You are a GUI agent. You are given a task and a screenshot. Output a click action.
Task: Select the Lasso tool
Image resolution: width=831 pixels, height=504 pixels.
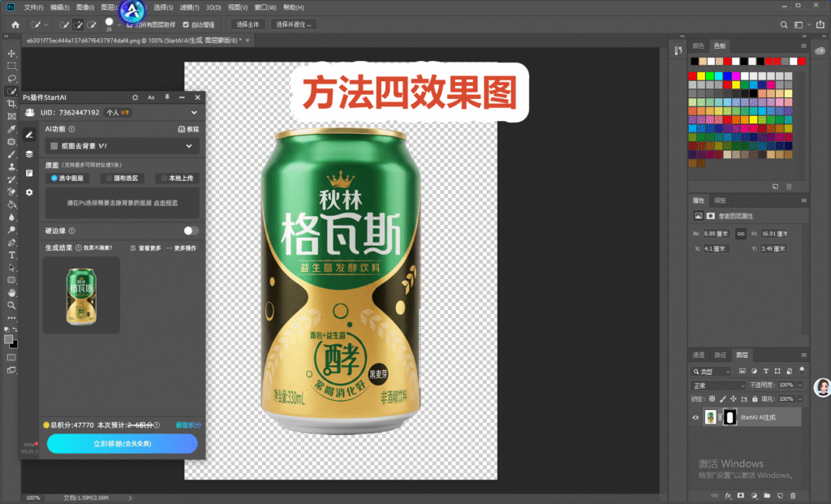(11, 79)
